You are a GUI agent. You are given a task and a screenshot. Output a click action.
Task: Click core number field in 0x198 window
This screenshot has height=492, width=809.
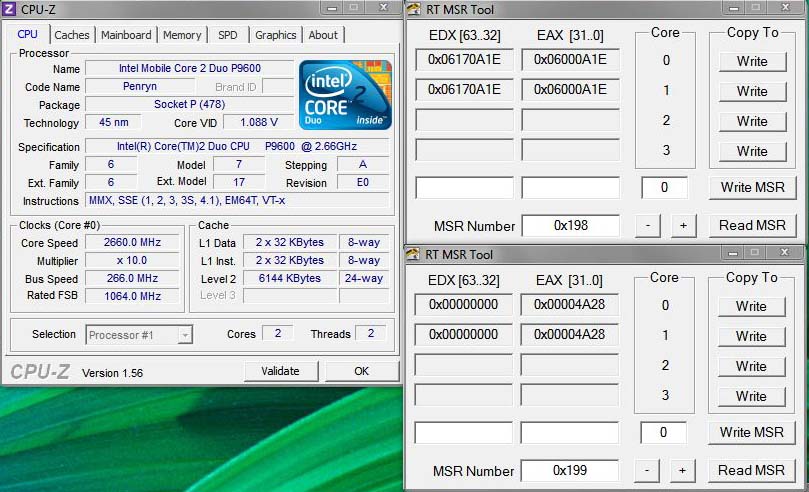coord(665,187)
